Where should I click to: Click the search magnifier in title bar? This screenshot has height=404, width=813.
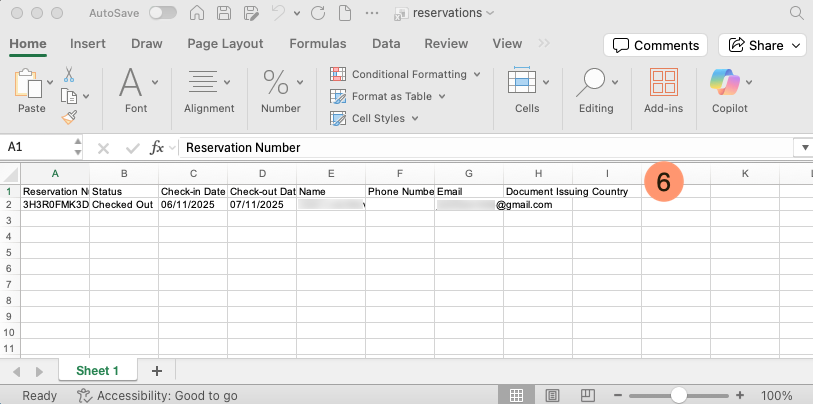point(796,13)
